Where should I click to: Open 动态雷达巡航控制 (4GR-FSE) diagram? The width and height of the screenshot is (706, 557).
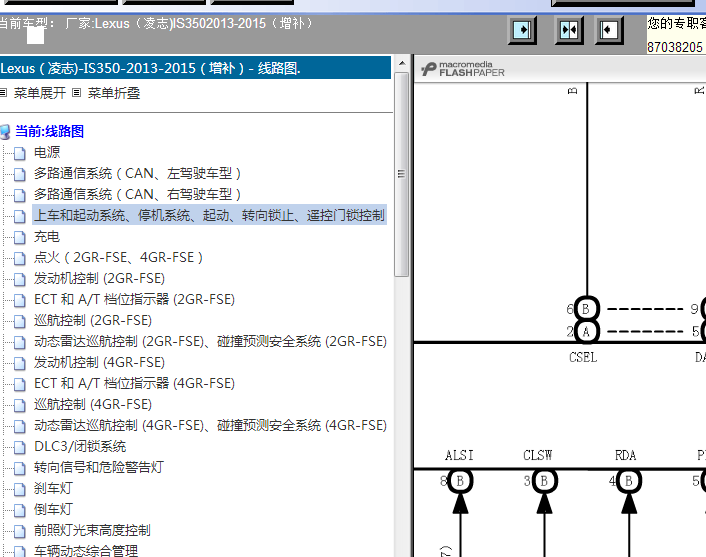coord(210,426)
